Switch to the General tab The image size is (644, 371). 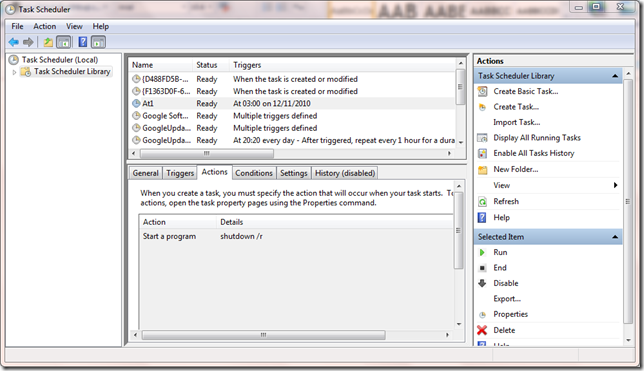[145, 173]
